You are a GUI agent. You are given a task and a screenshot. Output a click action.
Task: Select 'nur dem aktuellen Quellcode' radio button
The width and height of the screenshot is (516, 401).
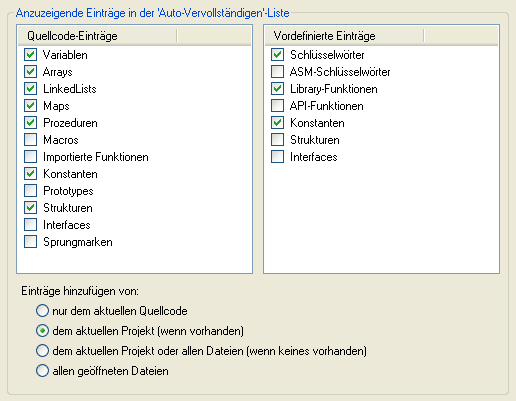42,311
